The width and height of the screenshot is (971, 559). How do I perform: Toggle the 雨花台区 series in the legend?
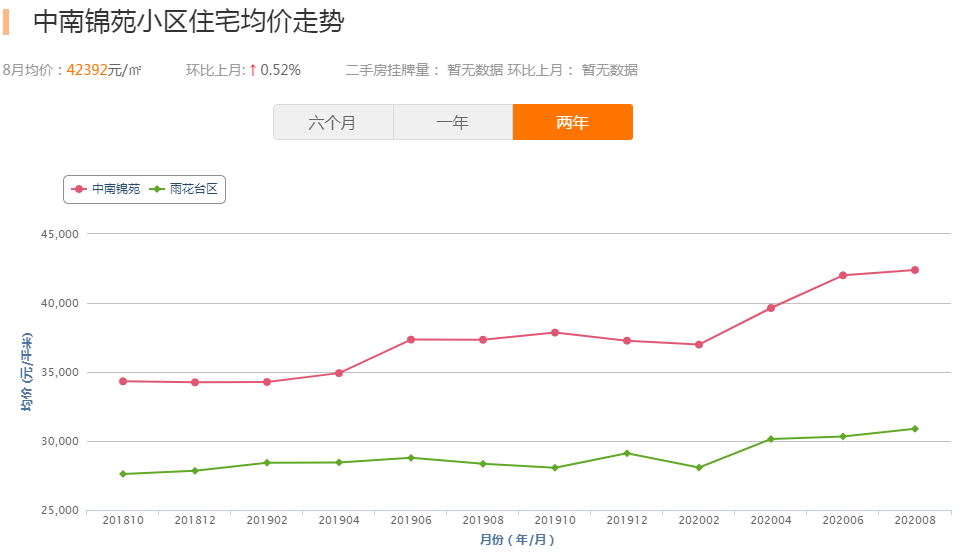[194, 189]
